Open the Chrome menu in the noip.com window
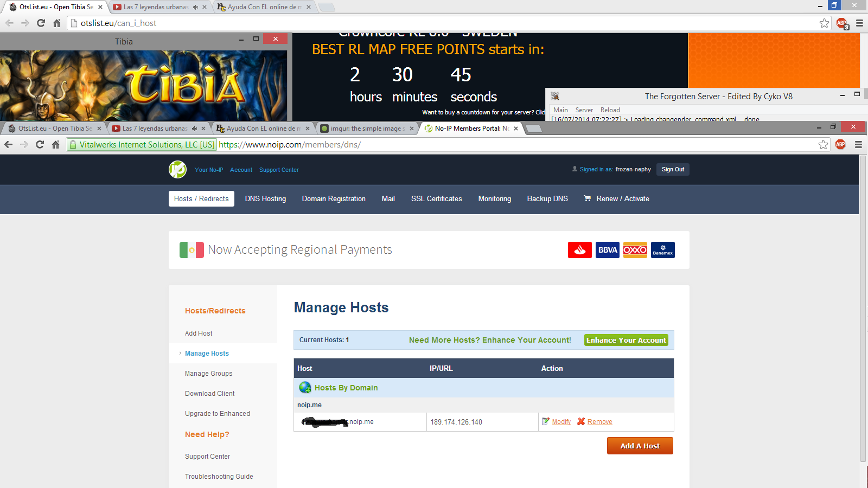868x488 pixels. point(858,144)
